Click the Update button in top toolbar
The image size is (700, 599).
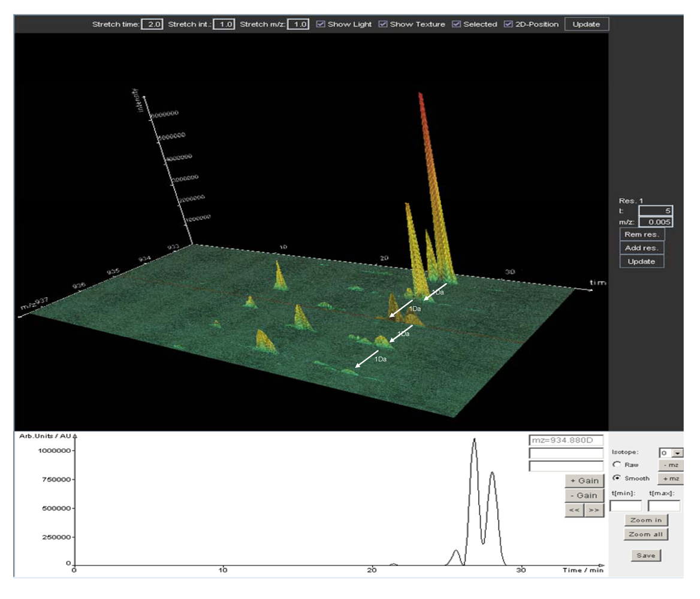[586, 25]
